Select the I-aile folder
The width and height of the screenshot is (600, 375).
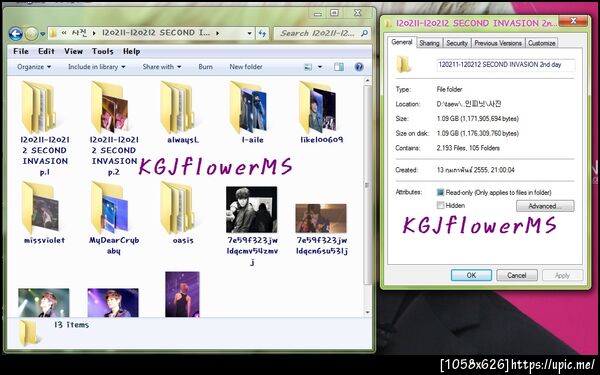coord(252,112)
